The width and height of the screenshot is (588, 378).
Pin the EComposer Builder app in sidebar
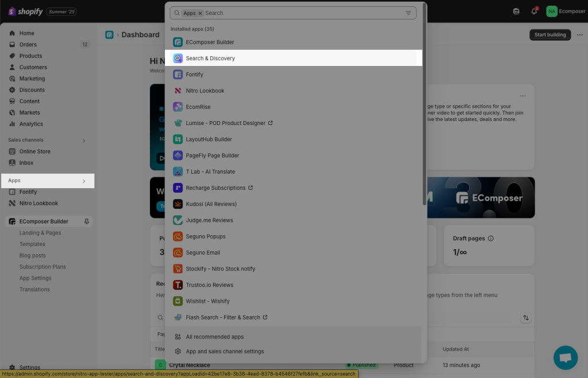[x=87, y=221]
